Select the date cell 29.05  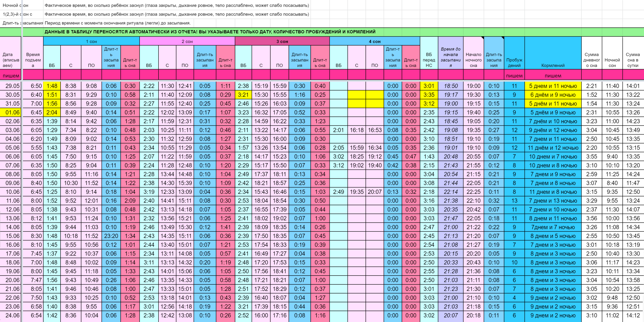(x=11, y=86)
